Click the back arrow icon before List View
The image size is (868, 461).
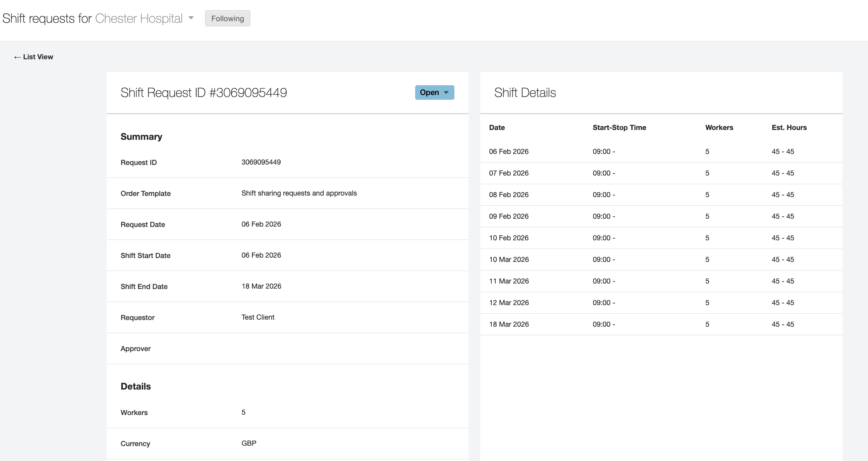click(16, 57)
